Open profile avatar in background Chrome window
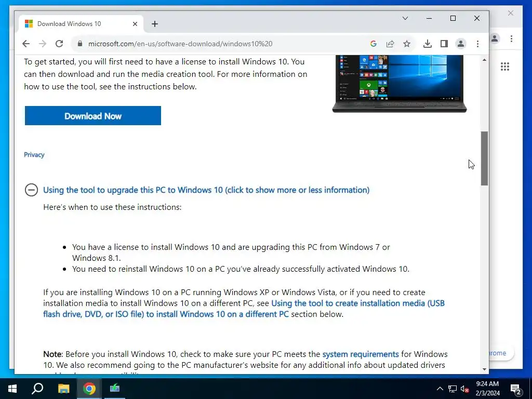The image size is (532, 399). pyautogui.click(x=495, y=38)
